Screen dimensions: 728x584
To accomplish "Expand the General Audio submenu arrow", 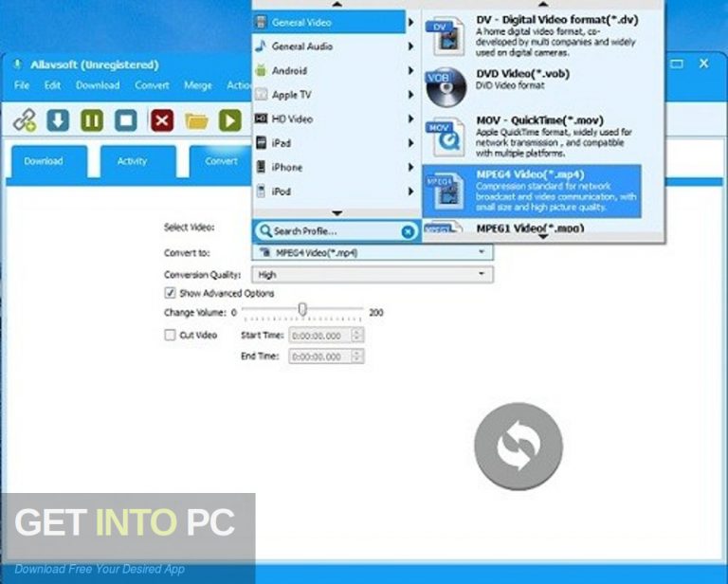I will (410, 46).
